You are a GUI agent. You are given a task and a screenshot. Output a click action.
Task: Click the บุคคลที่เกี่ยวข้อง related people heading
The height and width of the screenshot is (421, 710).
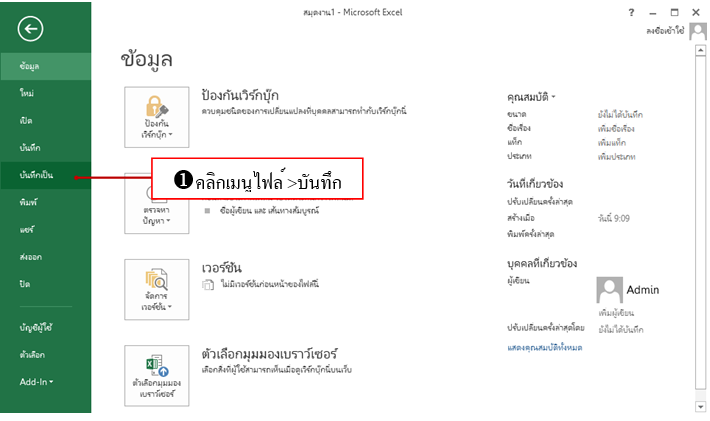tap(542, 263)
